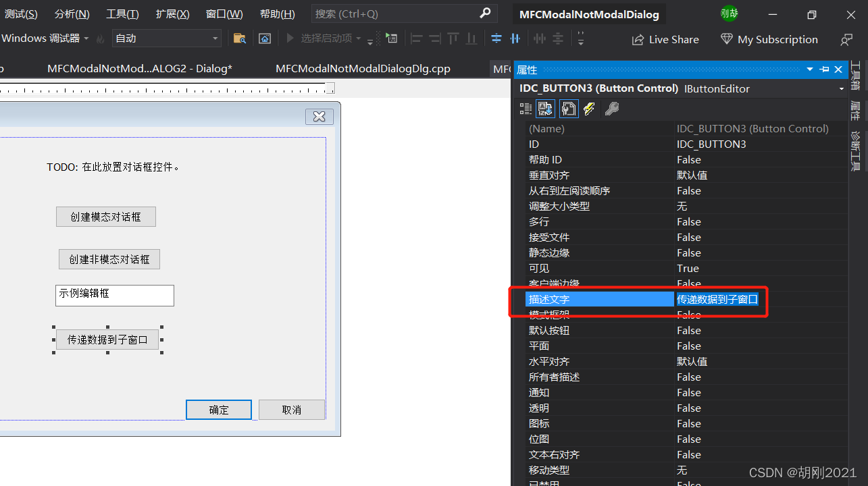Open the 工具箱 side tab

tap(855, 75)
